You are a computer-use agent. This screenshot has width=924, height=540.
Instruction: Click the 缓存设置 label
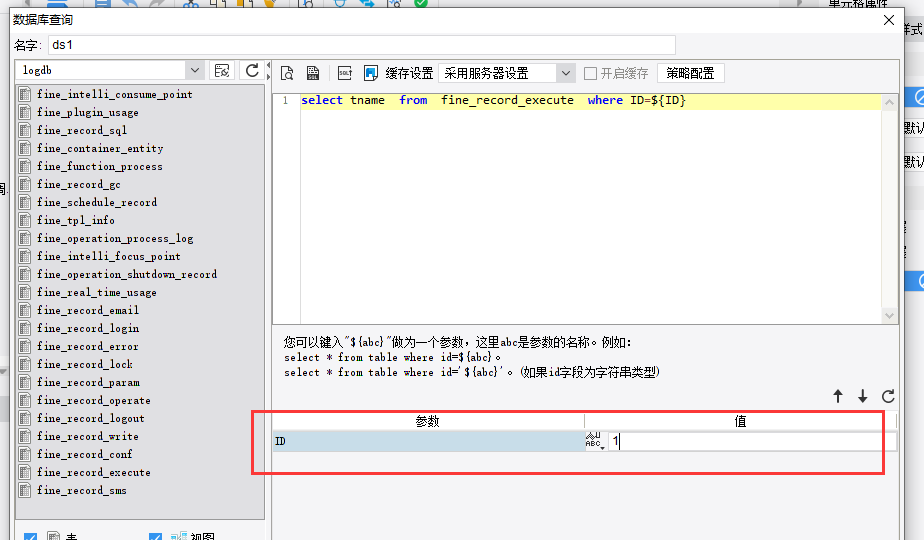409,73
